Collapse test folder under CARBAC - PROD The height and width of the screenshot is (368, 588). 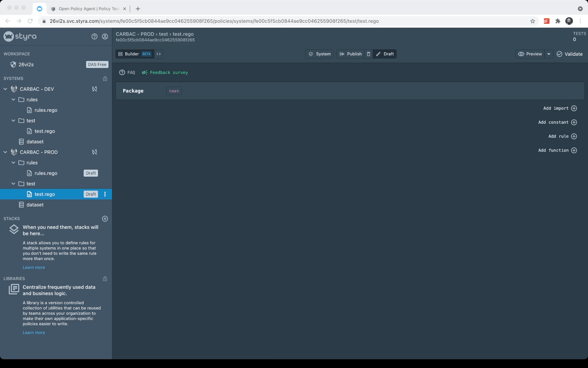[13, 184]
